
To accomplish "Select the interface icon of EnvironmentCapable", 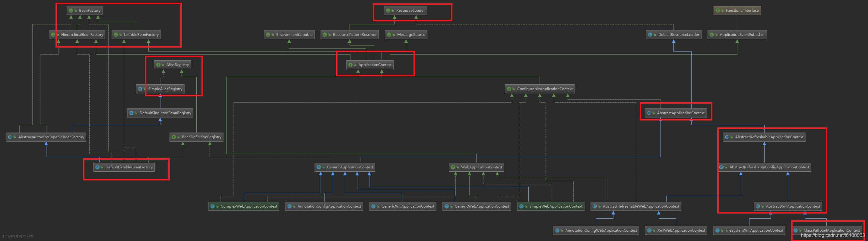I will (x=268, y=35).
